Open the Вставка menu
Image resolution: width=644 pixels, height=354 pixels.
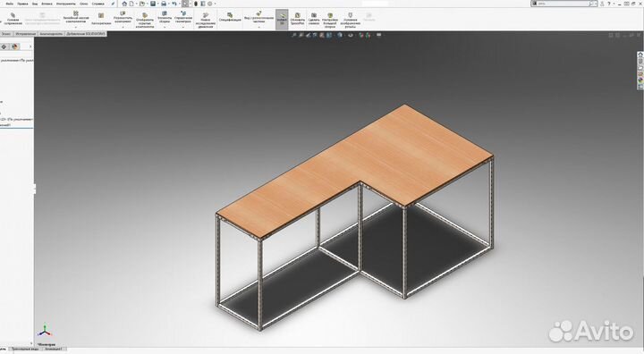[47, 4]
